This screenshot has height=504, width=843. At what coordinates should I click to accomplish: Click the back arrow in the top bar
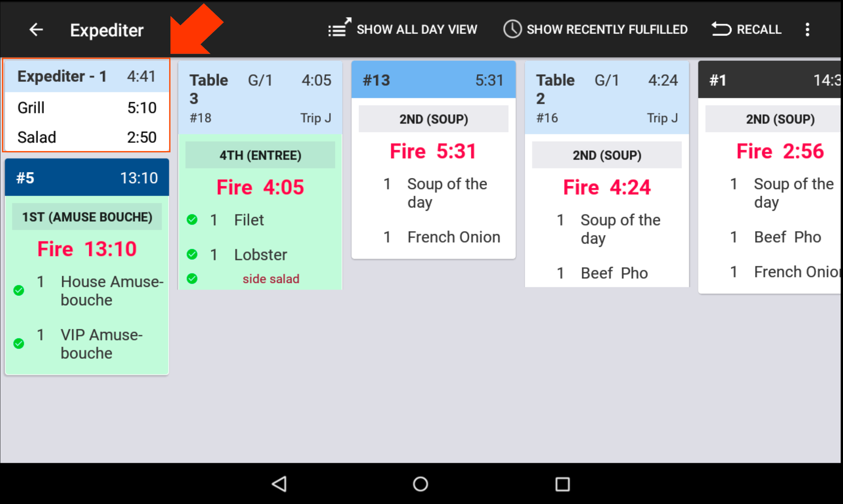pos(36,30)
